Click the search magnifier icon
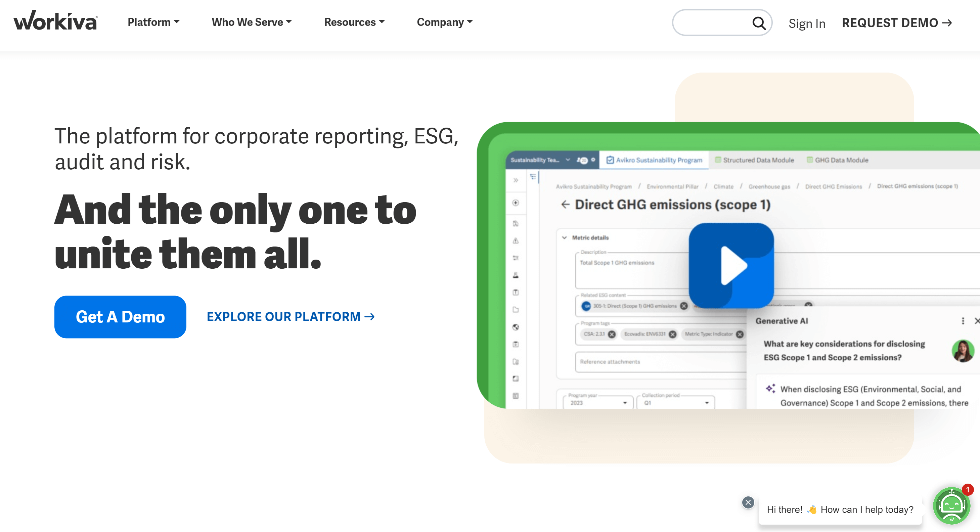This screenshot has width=980, height=532. [x=759, y=23]
